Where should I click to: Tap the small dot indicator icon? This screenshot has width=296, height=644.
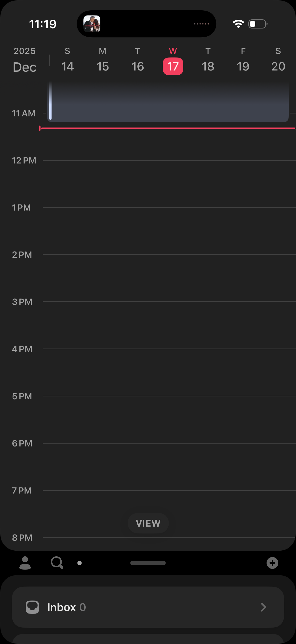(x=80, y=563)
